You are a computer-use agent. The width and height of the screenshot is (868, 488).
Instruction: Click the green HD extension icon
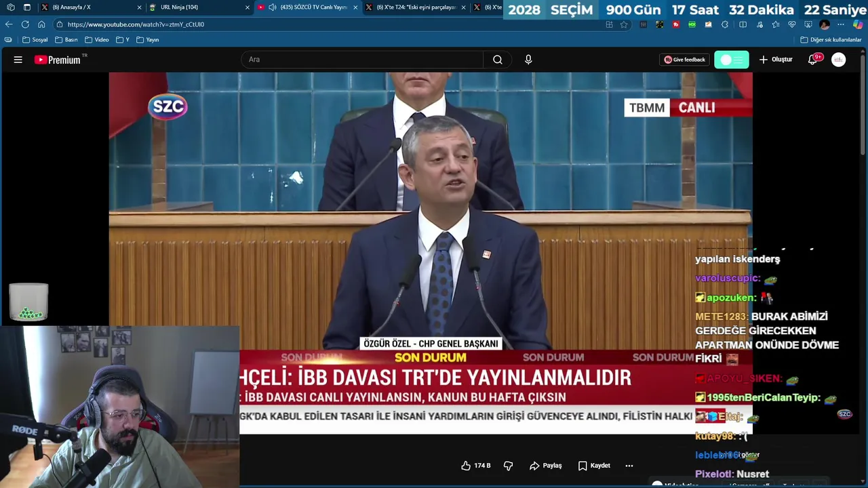(692, 24)
